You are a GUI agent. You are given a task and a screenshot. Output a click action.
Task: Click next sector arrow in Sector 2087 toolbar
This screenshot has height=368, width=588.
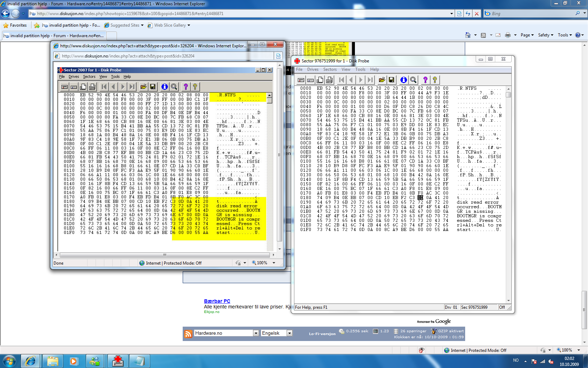coord(122,87)
